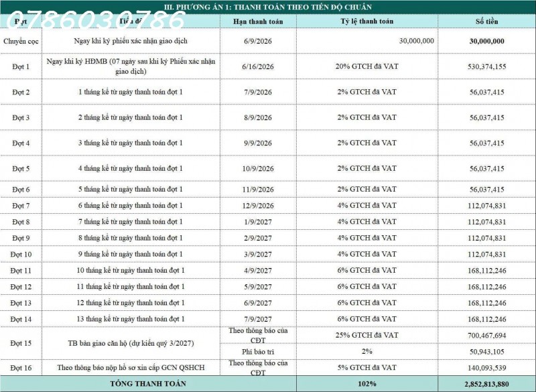
Task: Click the total amount 2,852,813,880
Action: (x=487, y=384)
